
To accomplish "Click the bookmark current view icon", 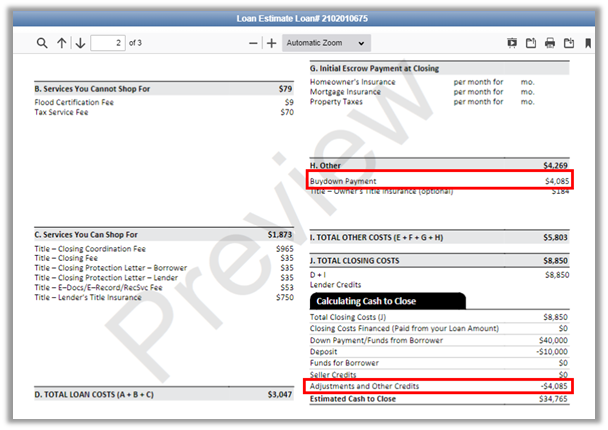I will (x=589, y=43).
